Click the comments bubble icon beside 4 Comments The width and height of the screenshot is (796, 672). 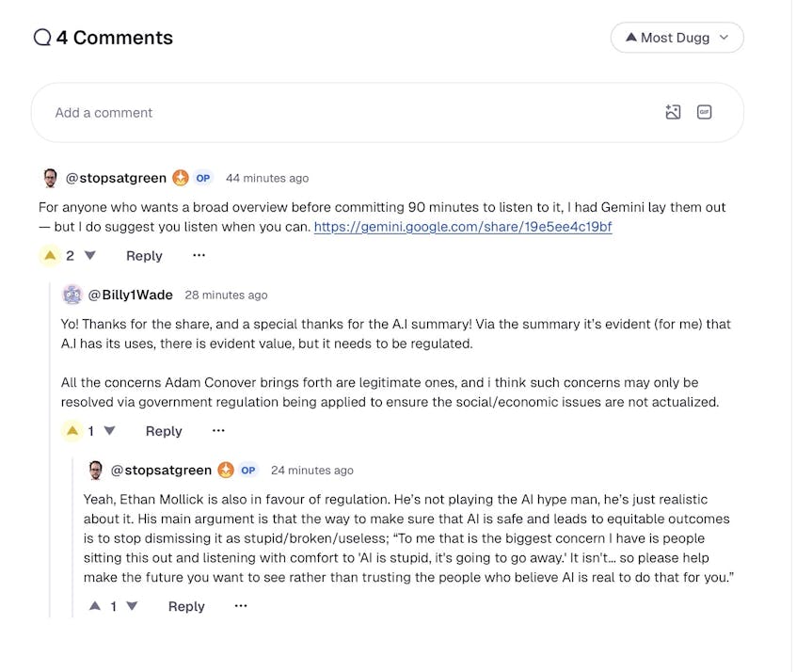tap(42, 38)
